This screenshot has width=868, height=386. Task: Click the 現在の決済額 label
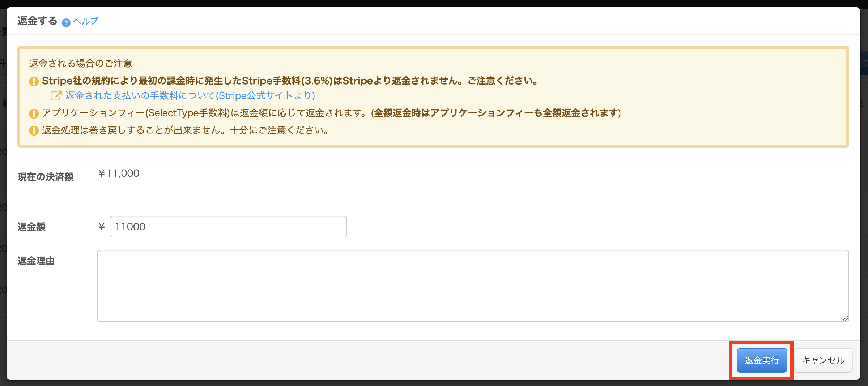point(46,177)
